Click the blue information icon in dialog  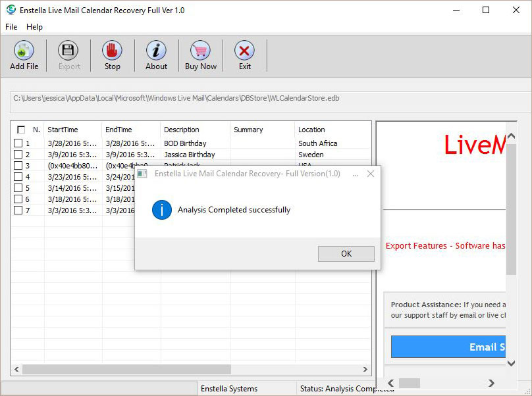tap(161, 210)
